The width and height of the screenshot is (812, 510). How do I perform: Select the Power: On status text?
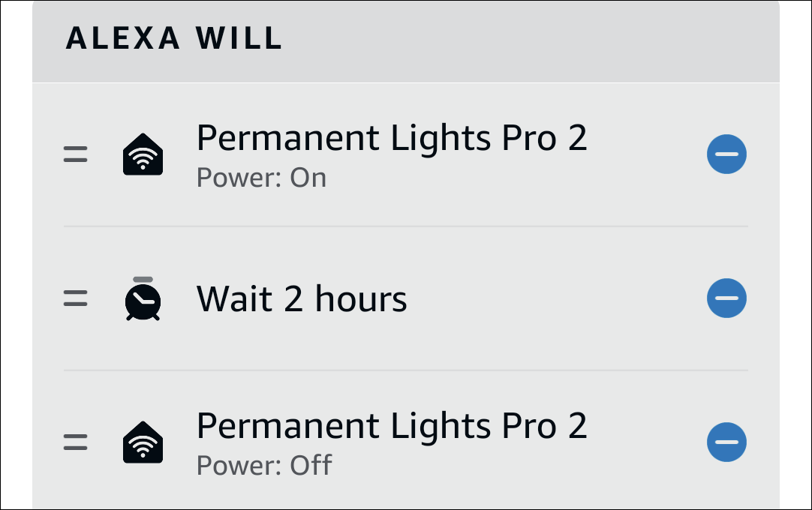coord(261,178)
